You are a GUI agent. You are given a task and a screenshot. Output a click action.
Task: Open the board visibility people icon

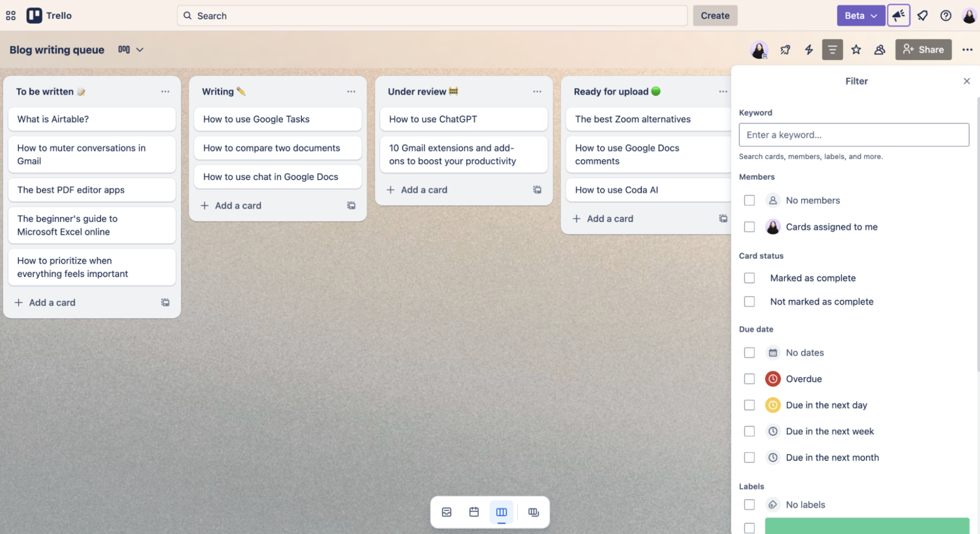pos(879,49)
